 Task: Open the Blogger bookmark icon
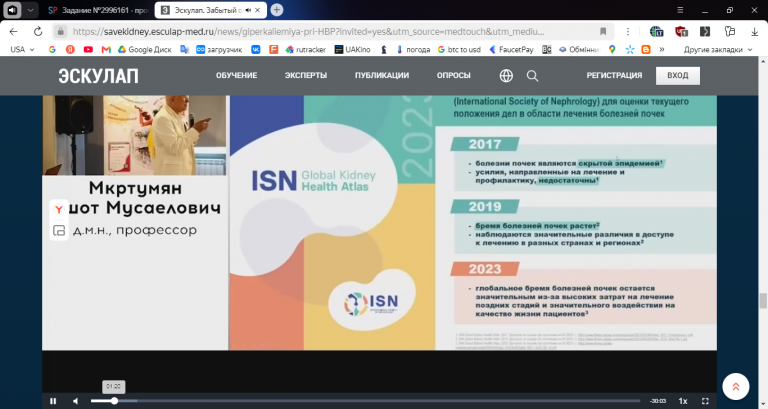[x=646, y=49]
